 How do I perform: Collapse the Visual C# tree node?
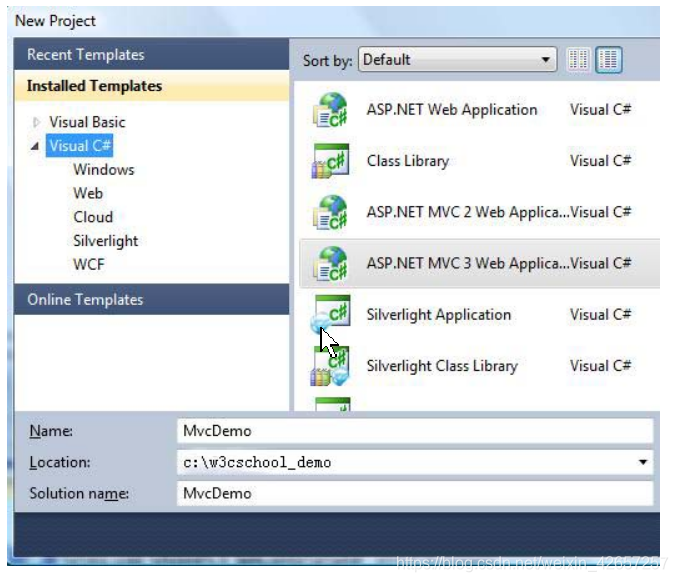click(x=35, y=146)
